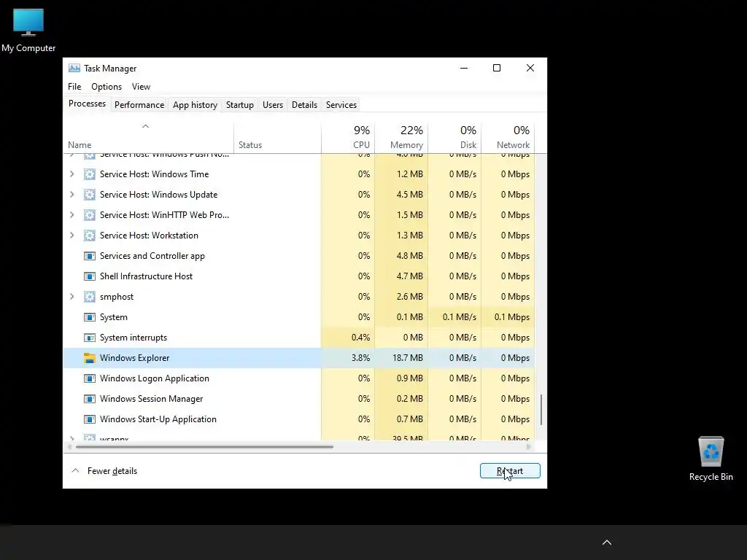
Task: Sort processes by Network column
Action: click(x=508, y=138)
